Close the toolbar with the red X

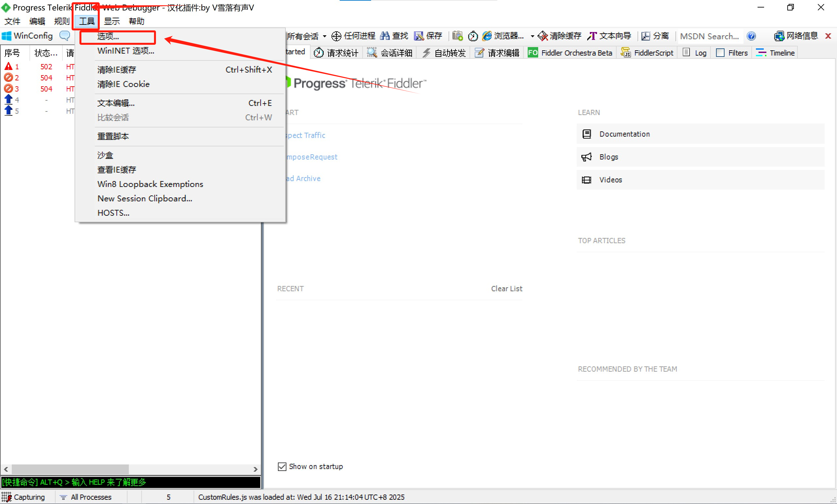coord(828,36)
